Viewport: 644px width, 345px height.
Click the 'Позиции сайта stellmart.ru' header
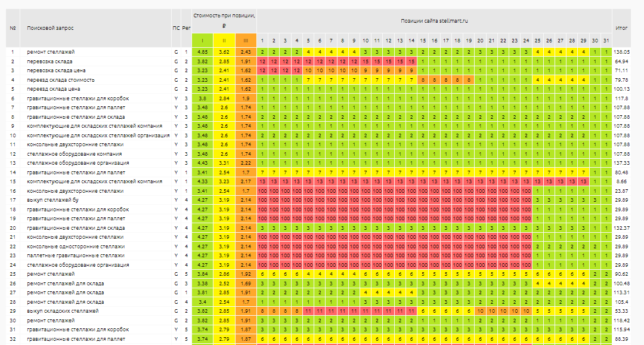point(435,20)
